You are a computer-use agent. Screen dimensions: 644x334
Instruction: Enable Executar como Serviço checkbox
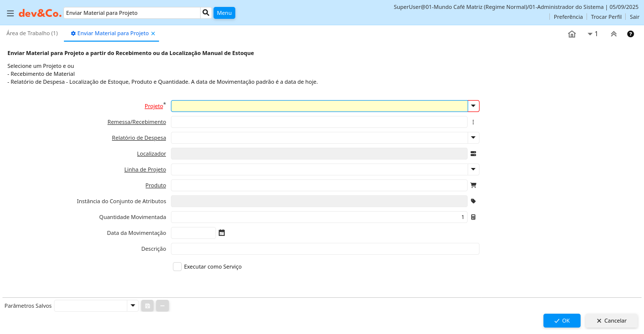(x=177, y=267)
